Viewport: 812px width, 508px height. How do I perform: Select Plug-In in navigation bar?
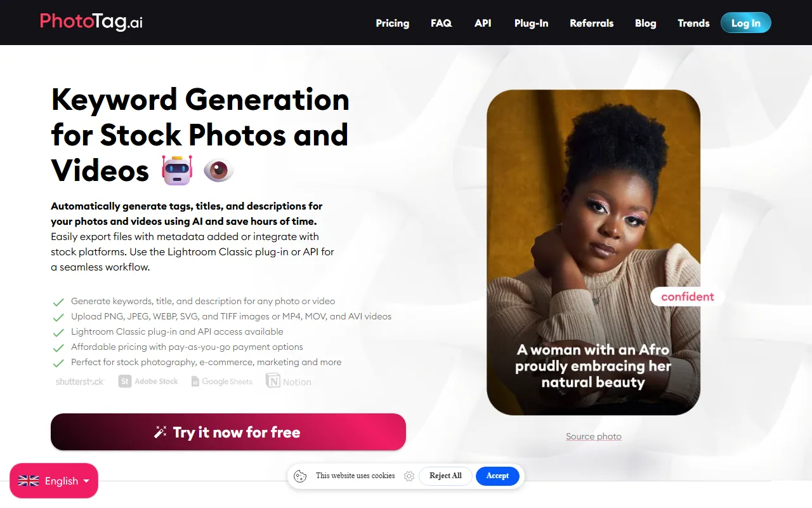click(532, 23)
